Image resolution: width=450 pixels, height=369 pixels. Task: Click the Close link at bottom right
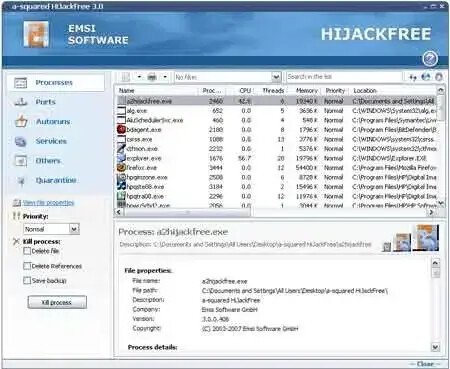tap(425, 364)
